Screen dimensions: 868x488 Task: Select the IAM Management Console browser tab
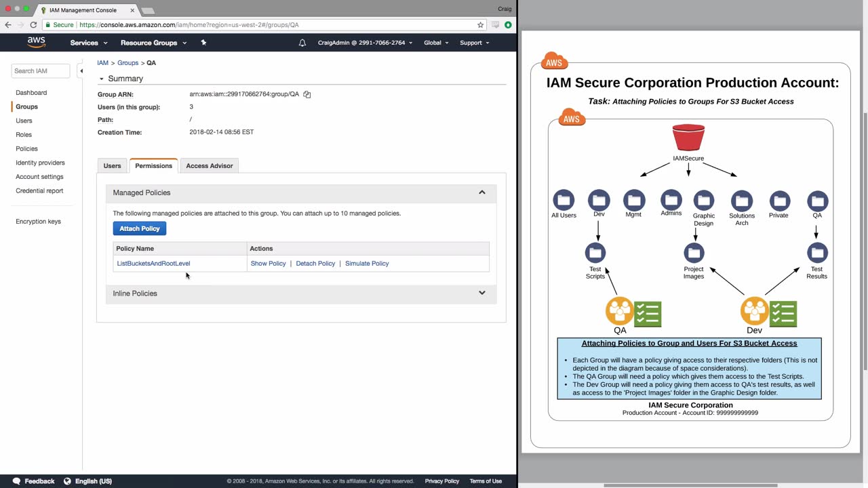pyautogui.click(x=87, y=10)
